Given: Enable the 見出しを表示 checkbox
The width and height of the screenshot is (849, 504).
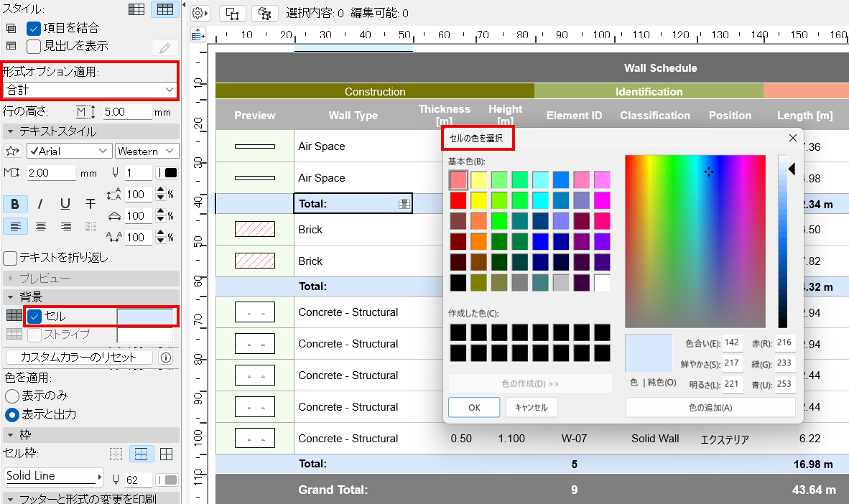Looking at the screenshot, I should tap(34, 47).
